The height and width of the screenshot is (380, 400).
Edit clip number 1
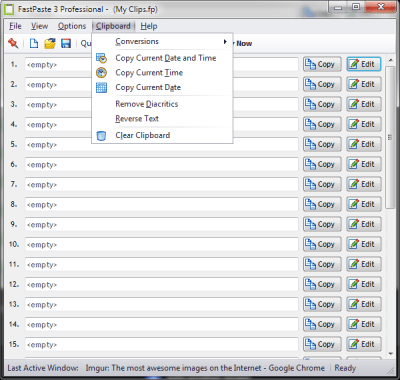(364, 64)
